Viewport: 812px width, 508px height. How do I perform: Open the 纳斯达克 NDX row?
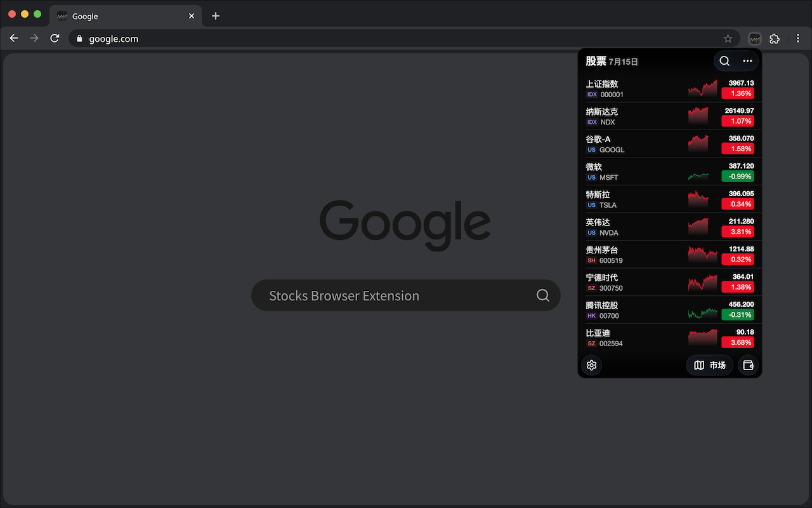click(x=670, y=116)
